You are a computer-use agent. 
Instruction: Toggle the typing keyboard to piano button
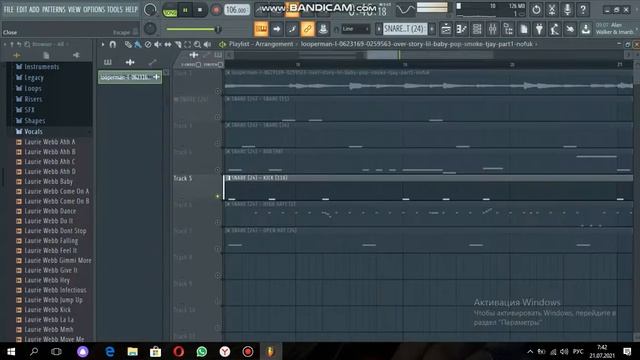click(261, 29)
